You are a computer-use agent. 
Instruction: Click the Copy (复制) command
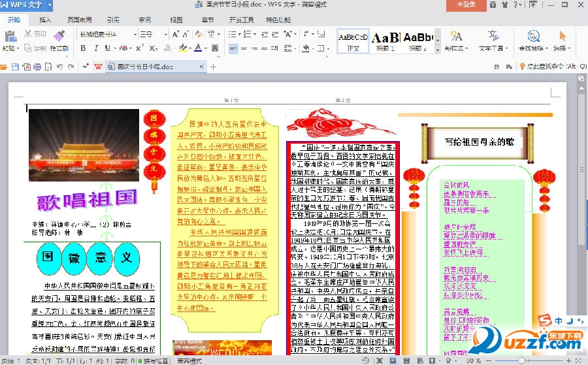35,48
